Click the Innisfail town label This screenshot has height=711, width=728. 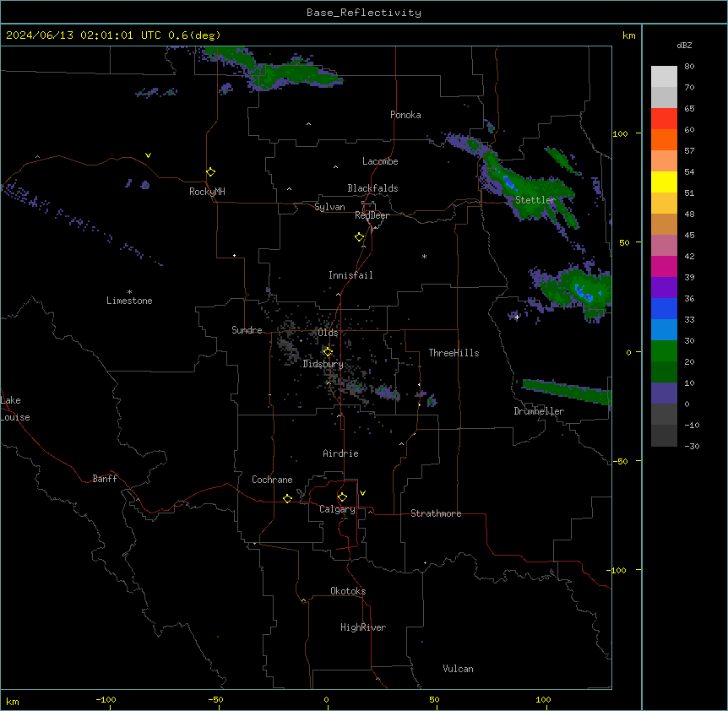(x=350, y=275)
